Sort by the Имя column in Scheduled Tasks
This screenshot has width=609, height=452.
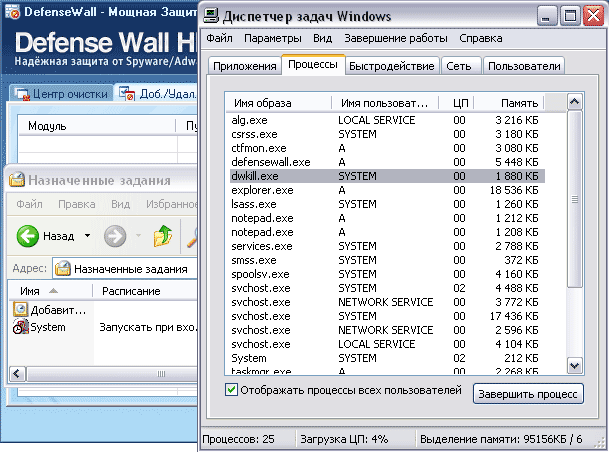50,291
